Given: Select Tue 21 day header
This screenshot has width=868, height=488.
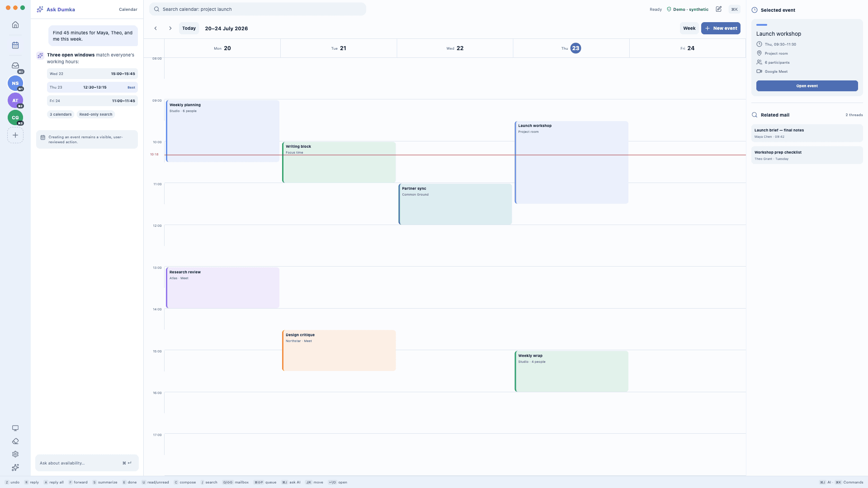Looking at the screenshot, I should (339, 48).
